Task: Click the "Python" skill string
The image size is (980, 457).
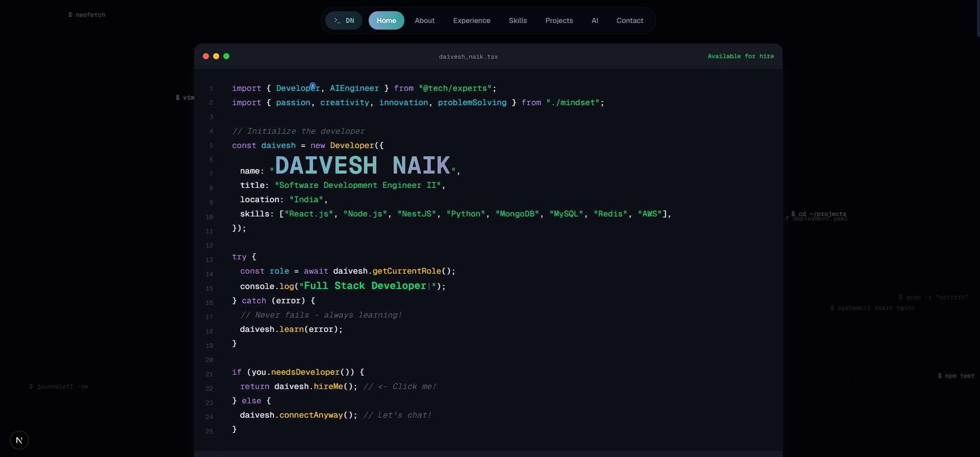Action: click(x=466, y=214)
